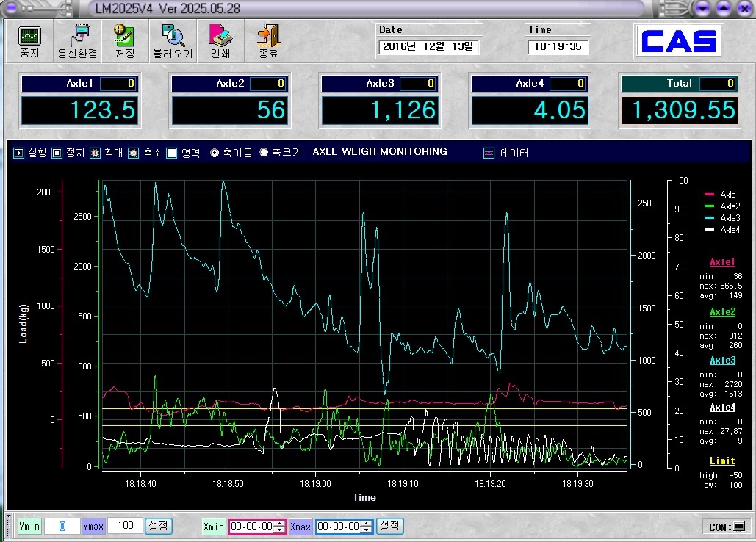Click the Axle3 reading 1,126
756x542 pixels.
click(380, 110)
